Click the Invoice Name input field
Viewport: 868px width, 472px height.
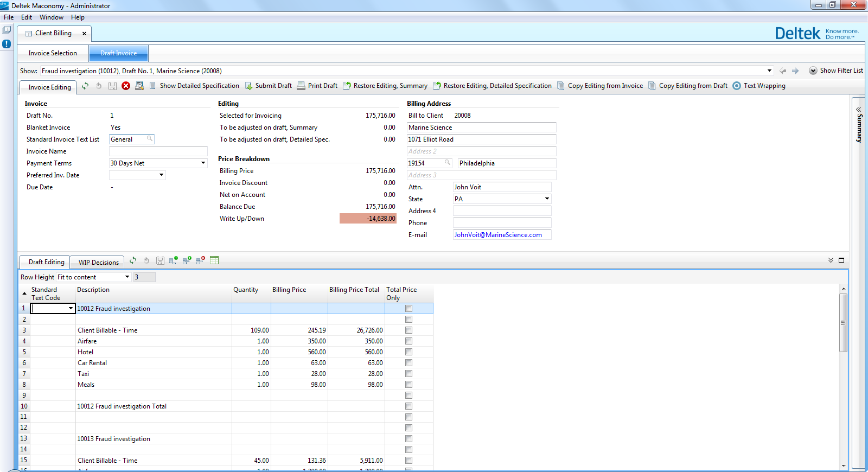158,151
